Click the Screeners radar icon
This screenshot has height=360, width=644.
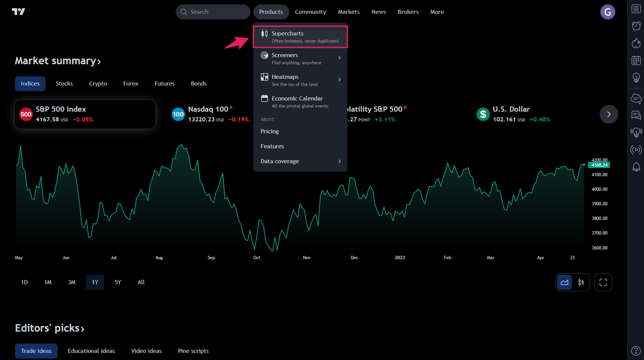(x=264, y=55)
